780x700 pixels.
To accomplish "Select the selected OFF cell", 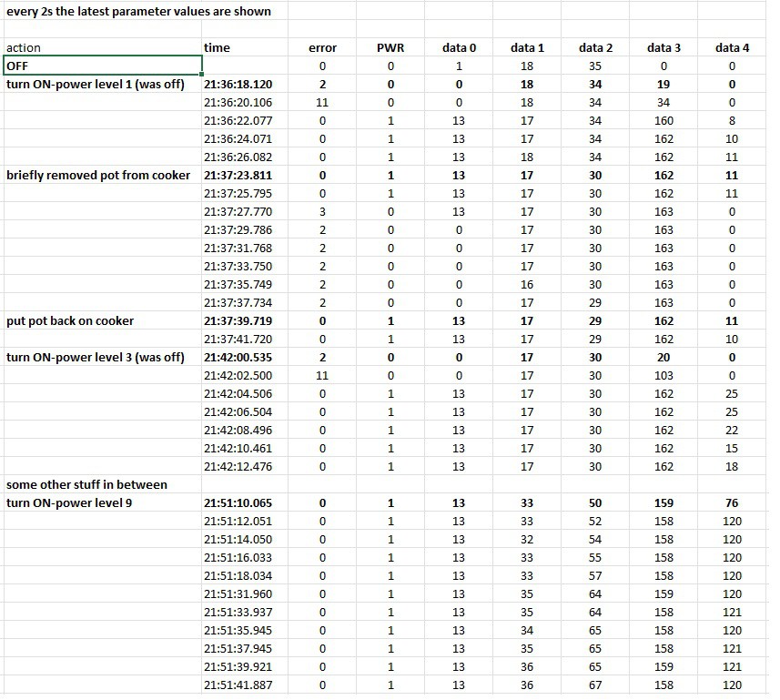I will point(102,66).
